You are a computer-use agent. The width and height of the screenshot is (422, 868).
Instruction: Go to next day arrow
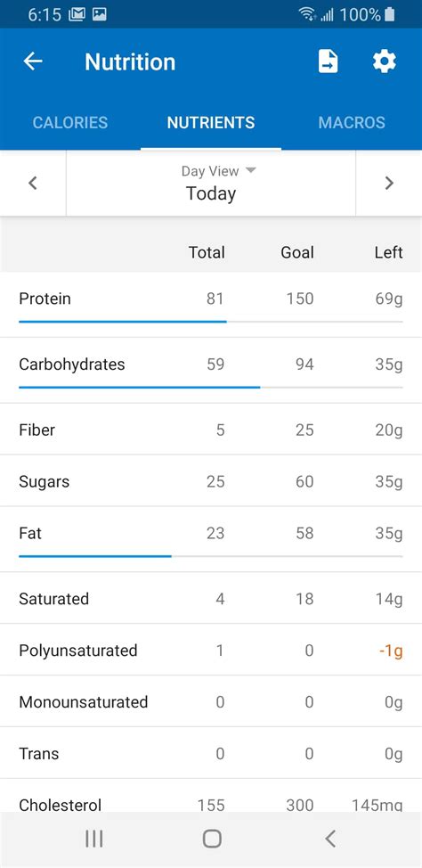(389, 184)
